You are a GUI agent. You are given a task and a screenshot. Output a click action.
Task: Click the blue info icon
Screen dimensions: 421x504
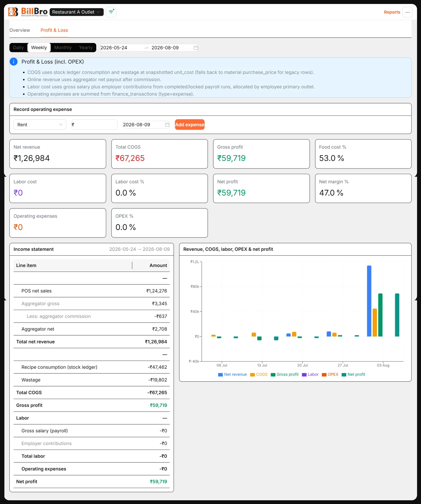pos(14,62)
